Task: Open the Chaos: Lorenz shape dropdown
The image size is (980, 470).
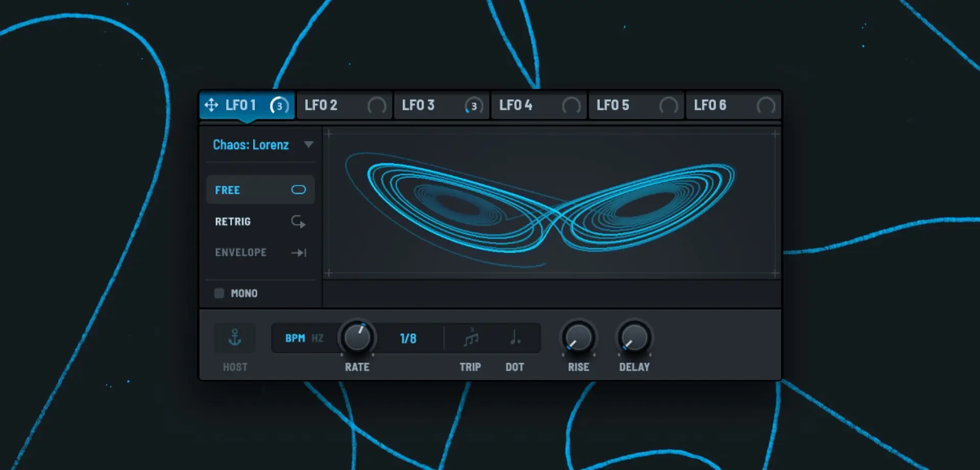Action: point(251,145)
